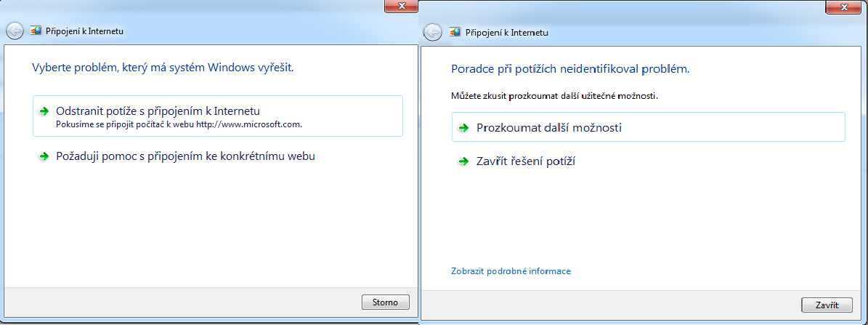Click the Storno button
This screenshot has width=868, height=325.
click(x=385, y=302)
